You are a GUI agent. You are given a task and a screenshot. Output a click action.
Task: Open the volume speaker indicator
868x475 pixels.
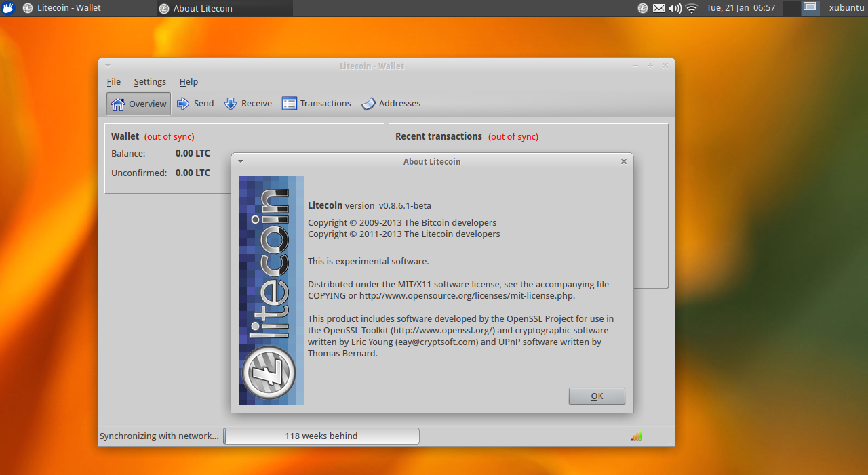[x=675, y=8]
